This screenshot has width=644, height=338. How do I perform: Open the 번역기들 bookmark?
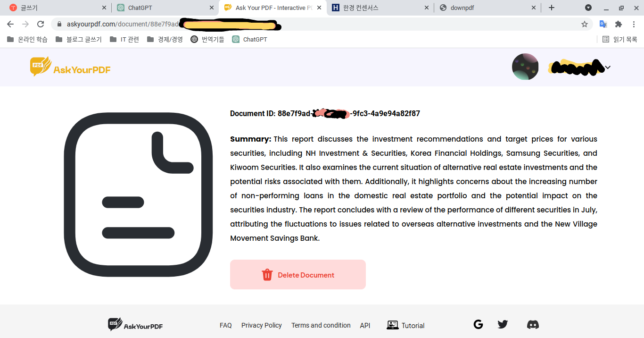(x=207, y=40)
